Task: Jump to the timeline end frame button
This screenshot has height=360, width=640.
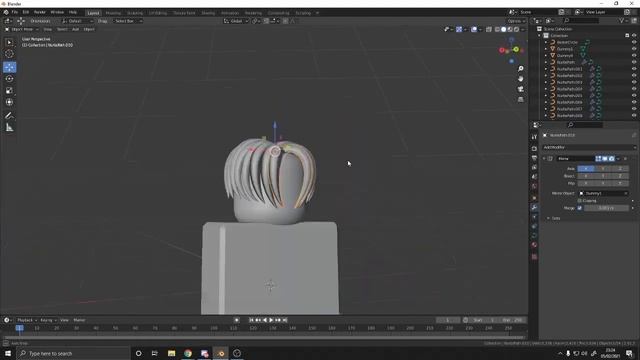Action: (285, 320)
